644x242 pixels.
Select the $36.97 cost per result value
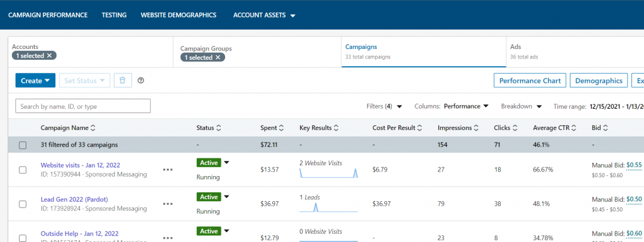382,204
